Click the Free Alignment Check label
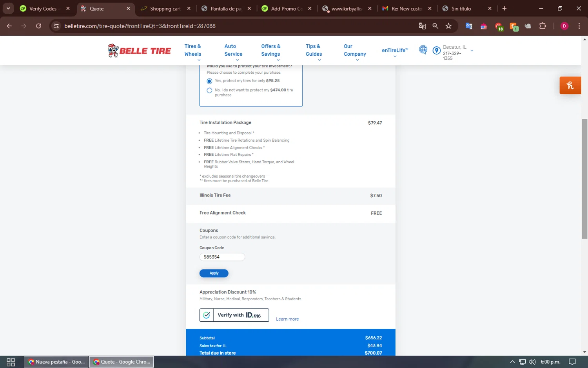This screenshot has width=588, height=368. point(223,213)
